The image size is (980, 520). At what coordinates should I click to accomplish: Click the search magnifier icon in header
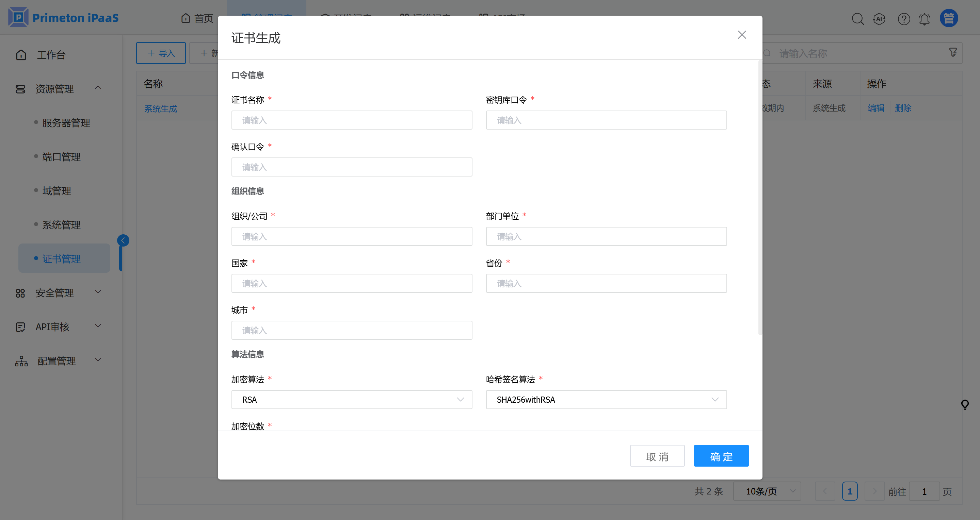point(857,19)
